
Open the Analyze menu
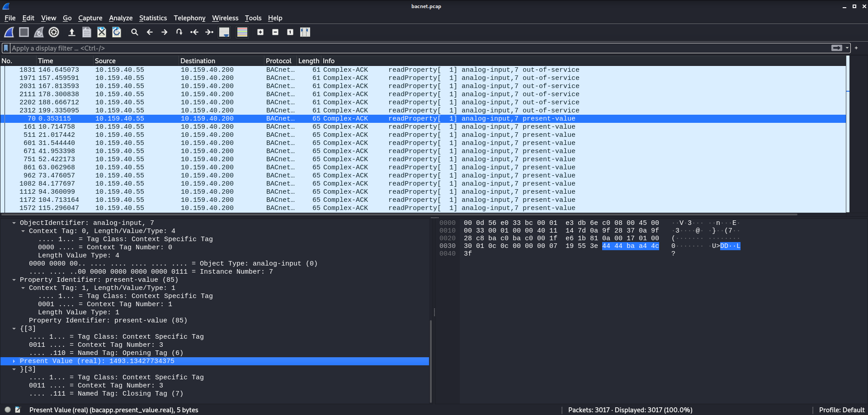click(121, 18)
